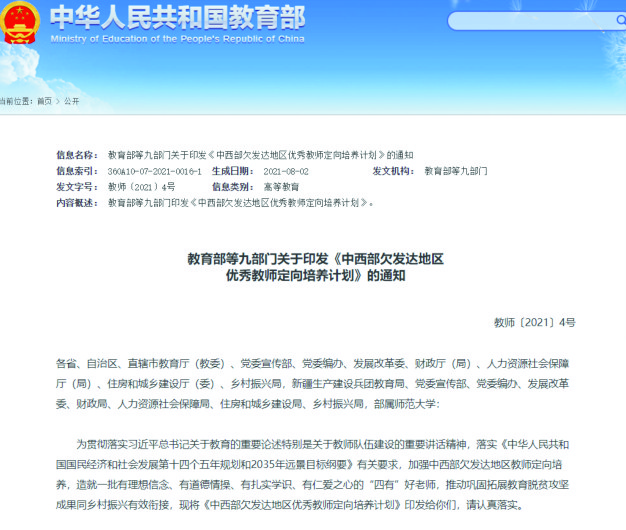This screenshot has width=626, height=530.
Task: Click right-aligned 教师〔2021〕4号 below headline
Action: pos(535,322)
